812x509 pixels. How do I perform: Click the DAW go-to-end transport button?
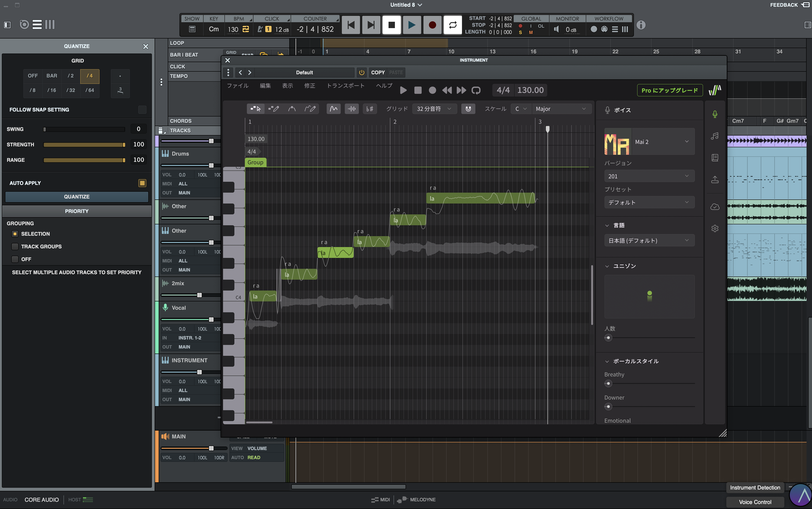(x=371, y=25)
